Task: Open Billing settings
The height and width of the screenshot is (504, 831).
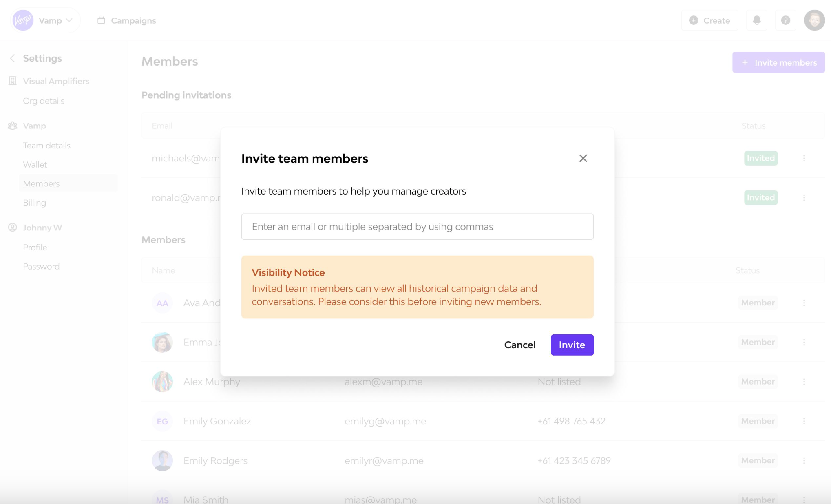Action: pyautogui.click(x=34, y=203)
